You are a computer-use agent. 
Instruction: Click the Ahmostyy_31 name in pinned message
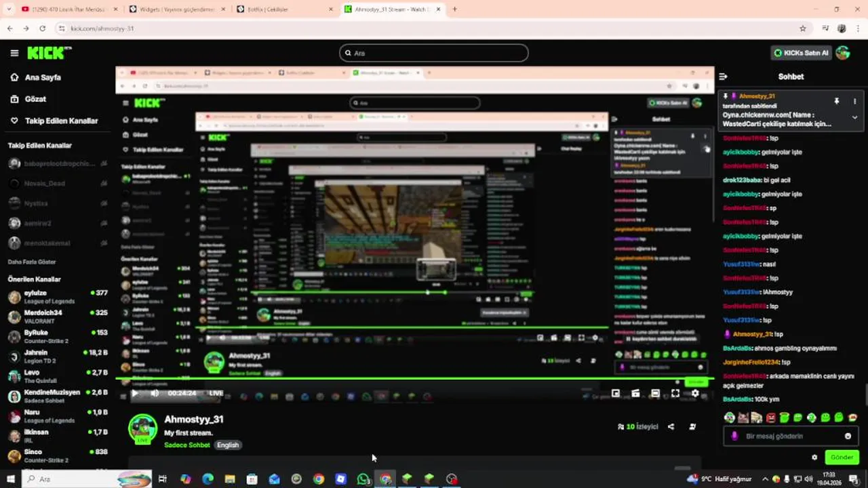pyautogui.click(x=757, y=97)
